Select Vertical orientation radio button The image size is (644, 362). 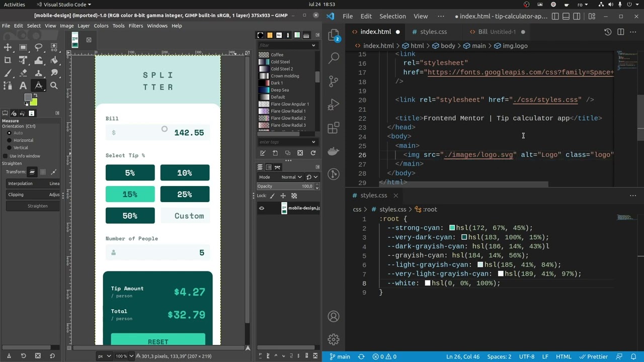pyautogui.click(x=9, y=148)
